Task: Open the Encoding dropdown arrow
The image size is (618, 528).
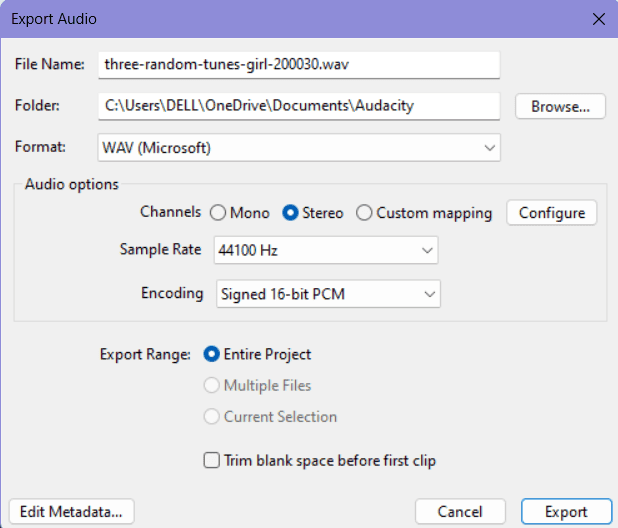Action: [430, 294]
